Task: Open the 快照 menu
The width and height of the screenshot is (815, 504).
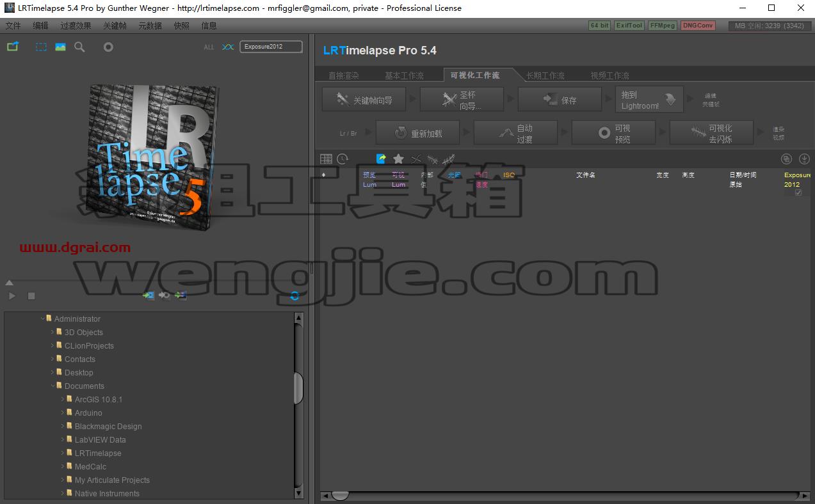Action: point(181,26)
